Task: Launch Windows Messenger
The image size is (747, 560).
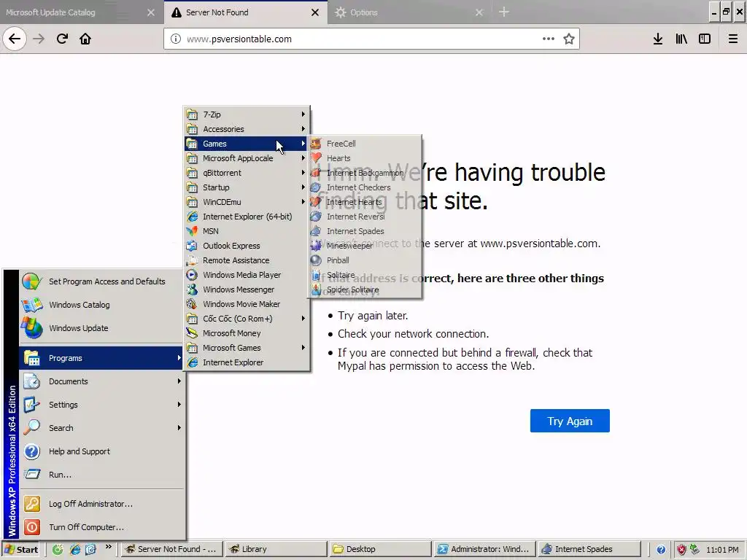Action: [247, 289]
